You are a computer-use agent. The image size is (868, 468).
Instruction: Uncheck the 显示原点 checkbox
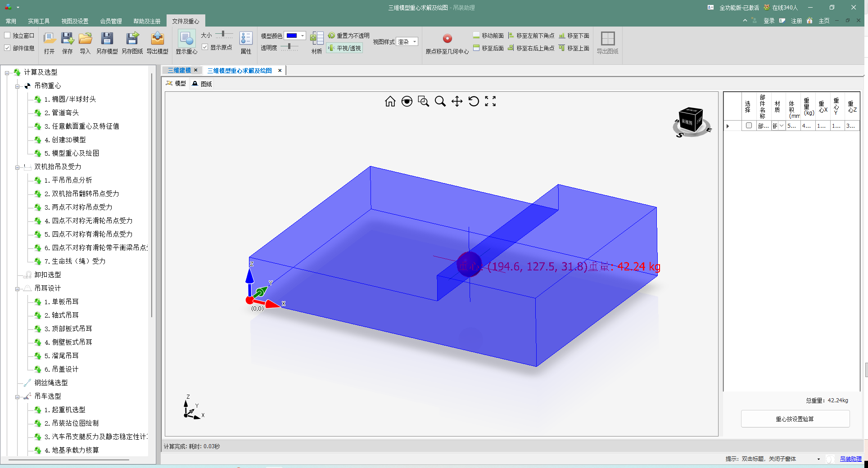(205, 47)
